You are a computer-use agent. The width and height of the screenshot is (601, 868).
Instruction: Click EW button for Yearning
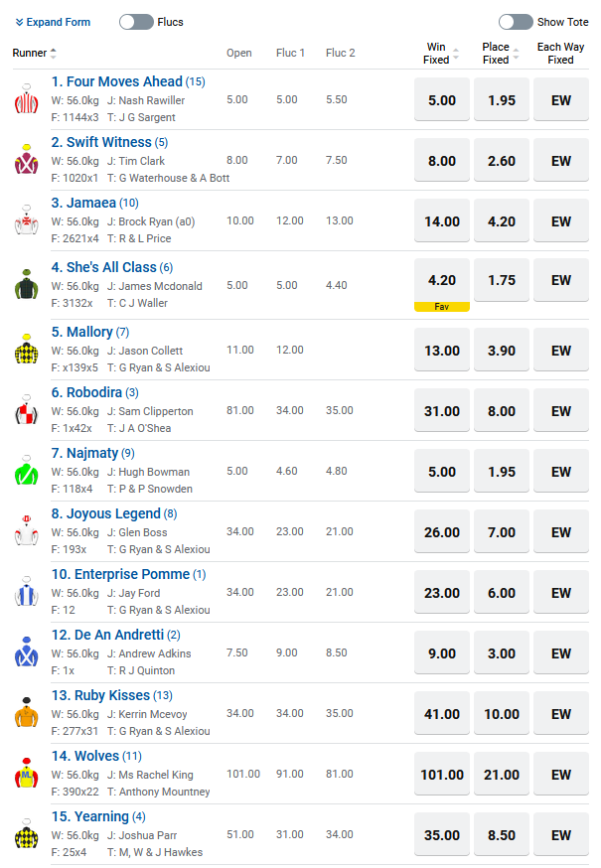[561, 835]
